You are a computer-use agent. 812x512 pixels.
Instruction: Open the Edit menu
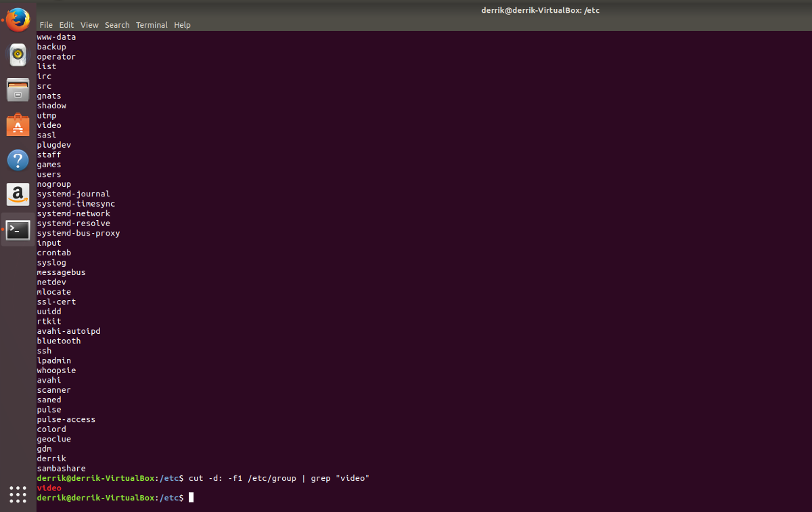(x=66, y=25)
